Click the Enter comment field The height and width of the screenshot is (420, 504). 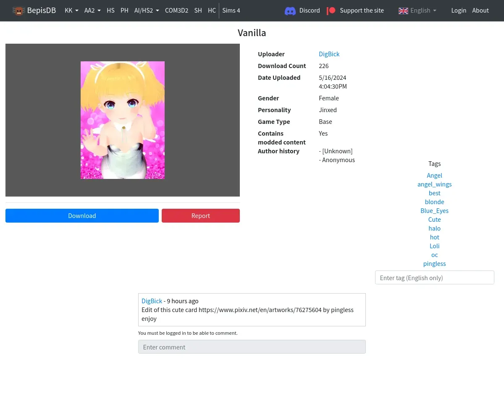click(252, 347)
